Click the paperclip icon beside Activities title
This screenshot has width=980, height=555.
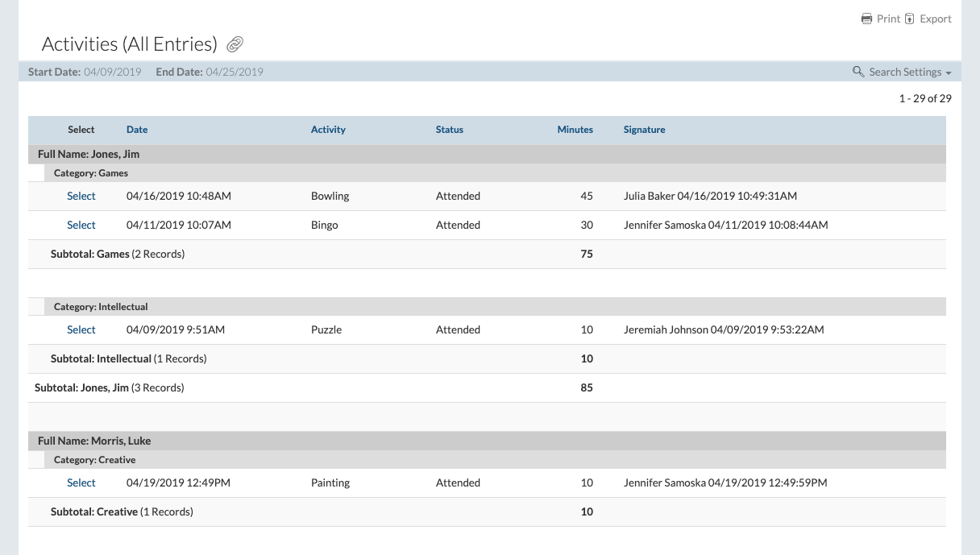point(235,44)
